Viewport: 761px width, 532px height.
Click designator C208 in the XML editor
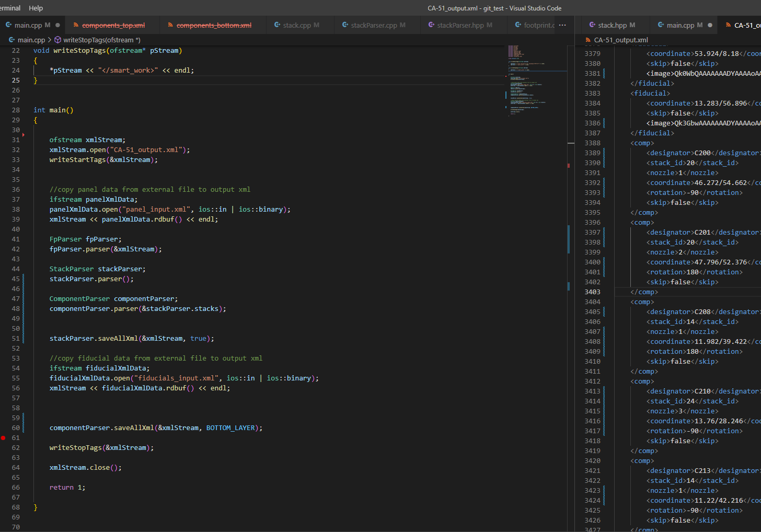click(702, 311)
